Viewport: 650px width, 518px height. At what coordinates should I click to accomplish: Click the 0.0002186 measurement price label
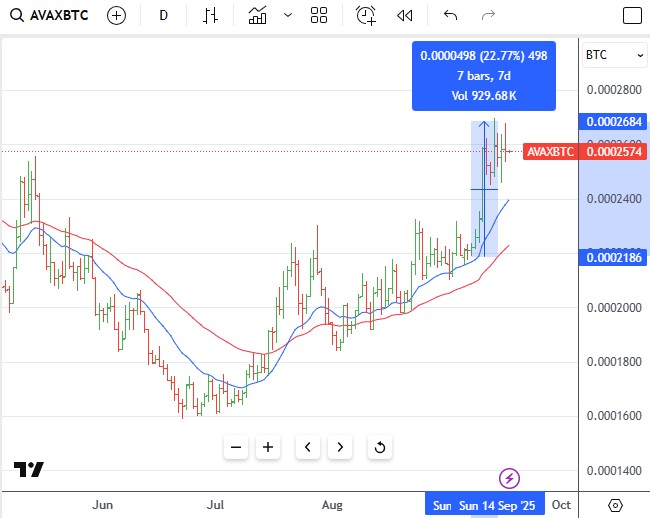[x=614, y=257]
